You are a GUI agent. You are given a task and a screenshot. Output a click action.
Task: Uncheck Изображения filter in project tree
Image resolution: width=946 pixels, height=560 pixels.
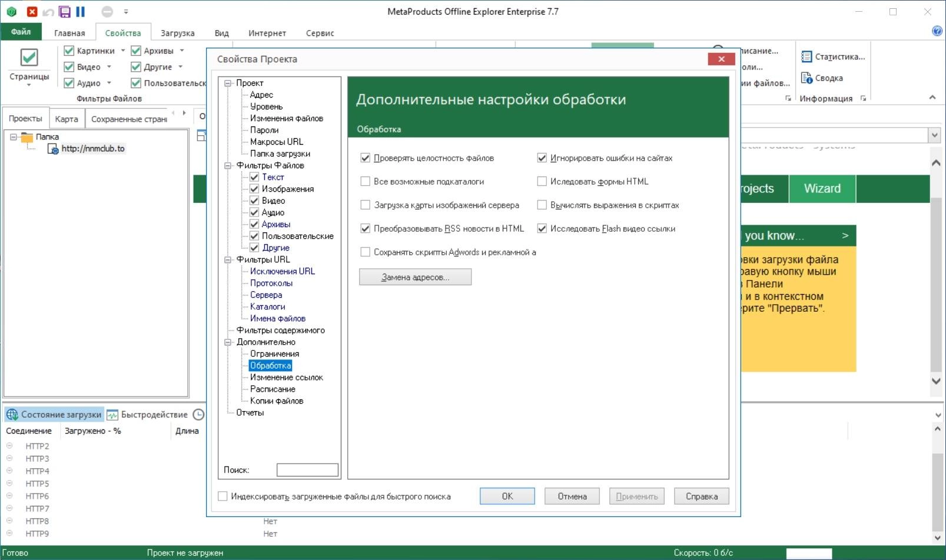[x=254, y=189]
